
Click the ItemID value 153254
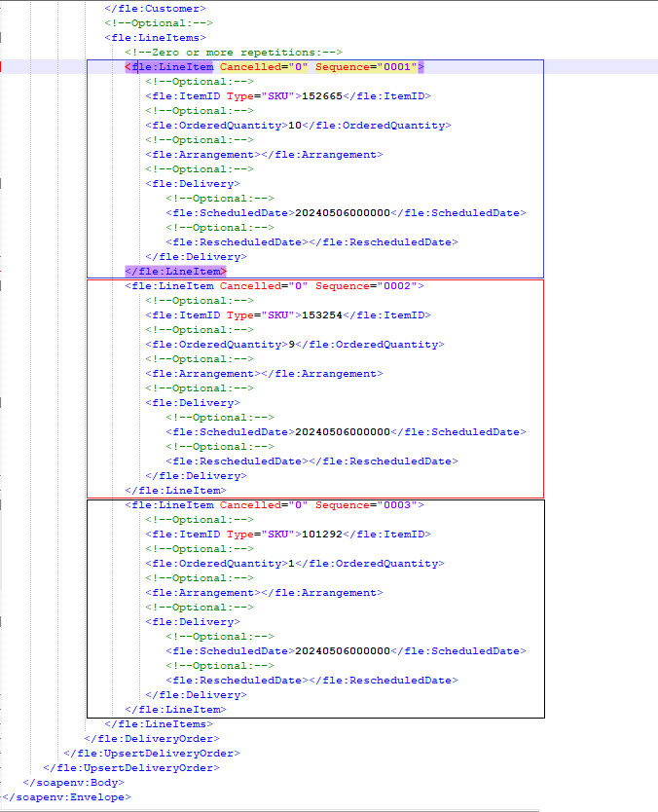321,315
